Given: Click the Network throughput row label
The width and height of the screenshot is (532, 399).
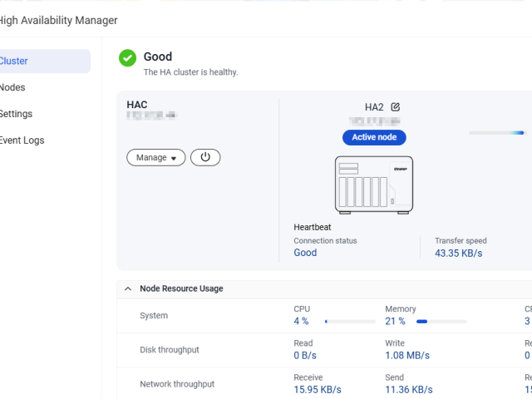Looking at the screenshot, I should tap(177, 384).
